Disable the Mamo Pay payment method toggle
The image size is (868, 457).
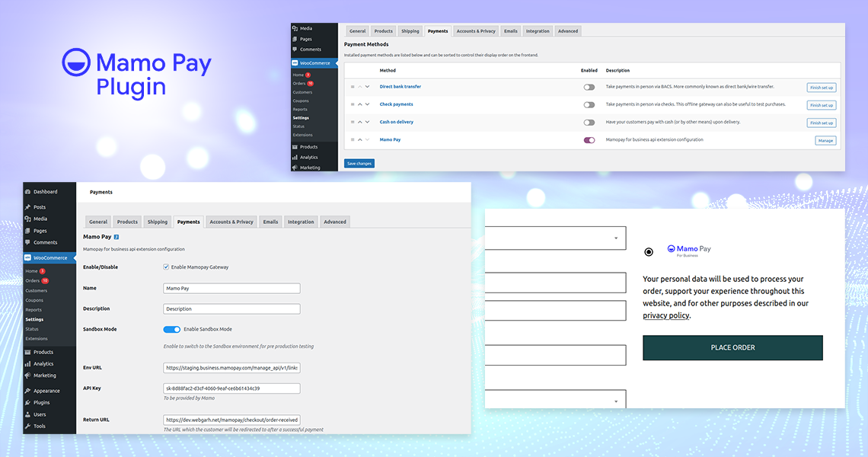point(589,141)
